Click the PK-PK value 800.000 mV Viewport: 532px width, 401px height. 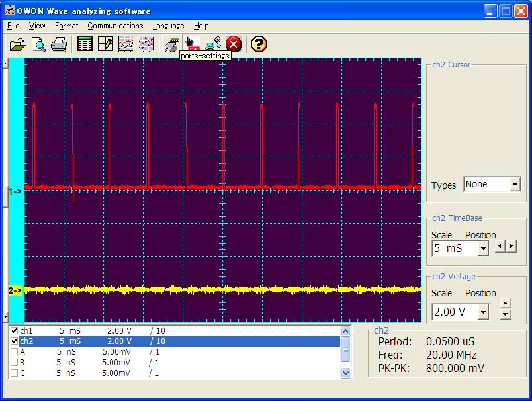pyautogui.click(x=455, y=368)
